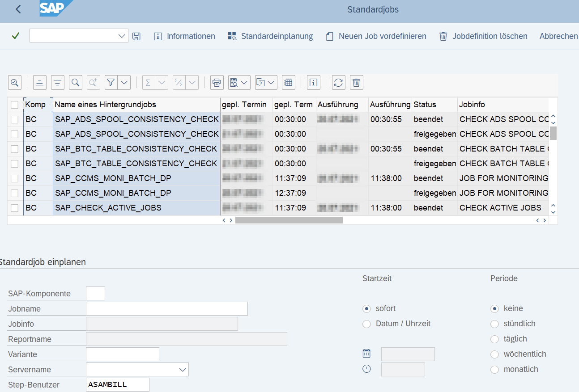Click into the Jobname input field

click(x=167, y=309)
